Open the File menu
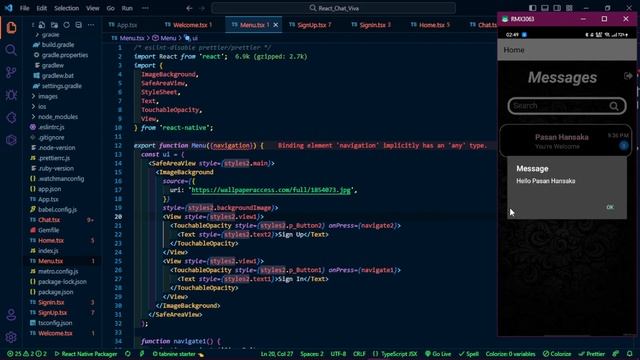The height and width of the screenshot is (360, 640). [x=24, y=8]
